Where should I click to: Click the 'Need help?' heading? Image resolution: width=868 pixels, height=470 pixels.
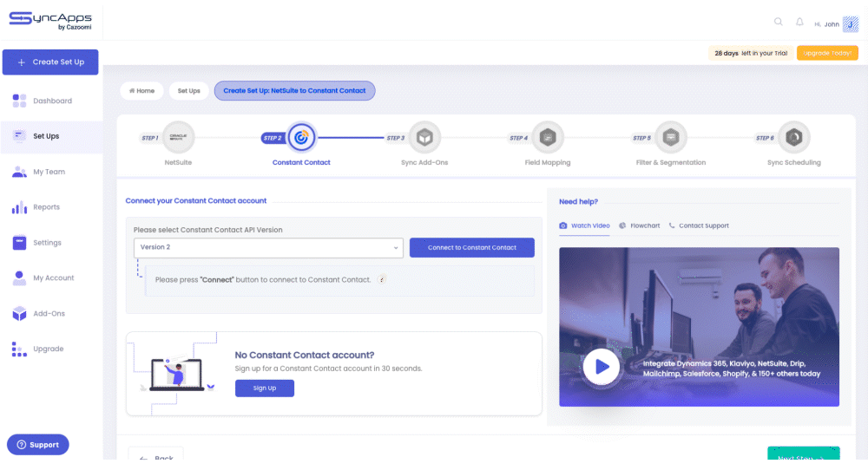click(x=578, y=202)
